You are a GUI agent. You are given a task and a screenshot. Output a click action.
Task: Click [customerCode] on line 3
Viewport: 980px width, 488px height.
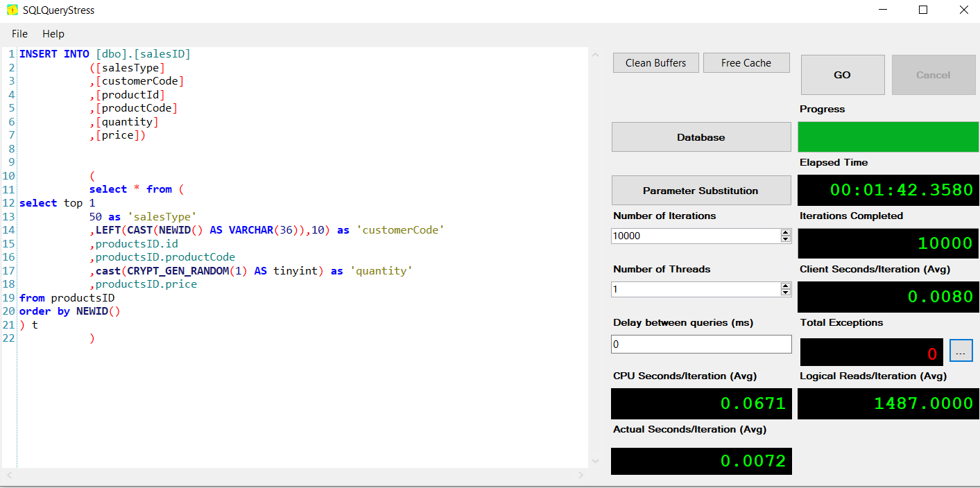pyautogui.click(x=140, y=81)
